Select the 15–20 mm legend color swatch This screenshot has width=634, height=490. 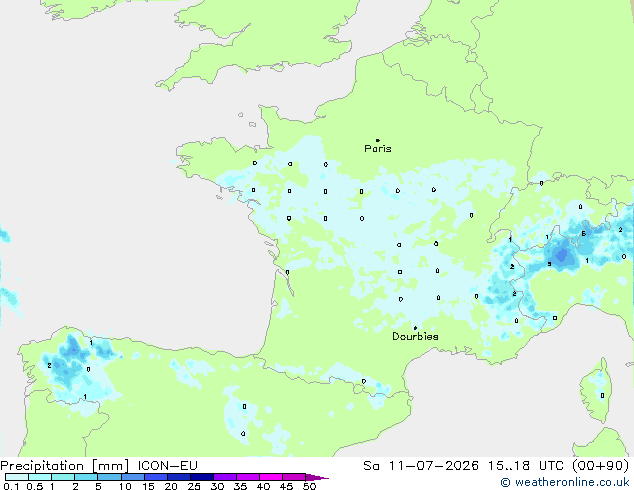pyautogui.click(x=155, y=477)
